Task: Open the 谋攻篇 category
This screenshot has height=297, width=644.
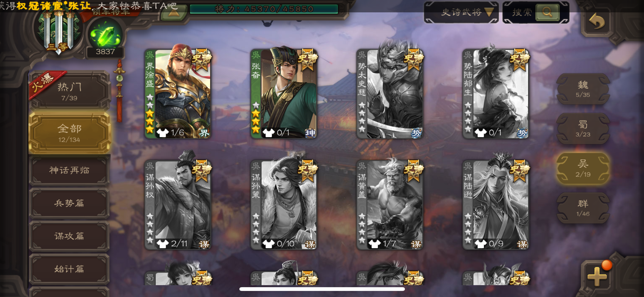Action: 69,236
